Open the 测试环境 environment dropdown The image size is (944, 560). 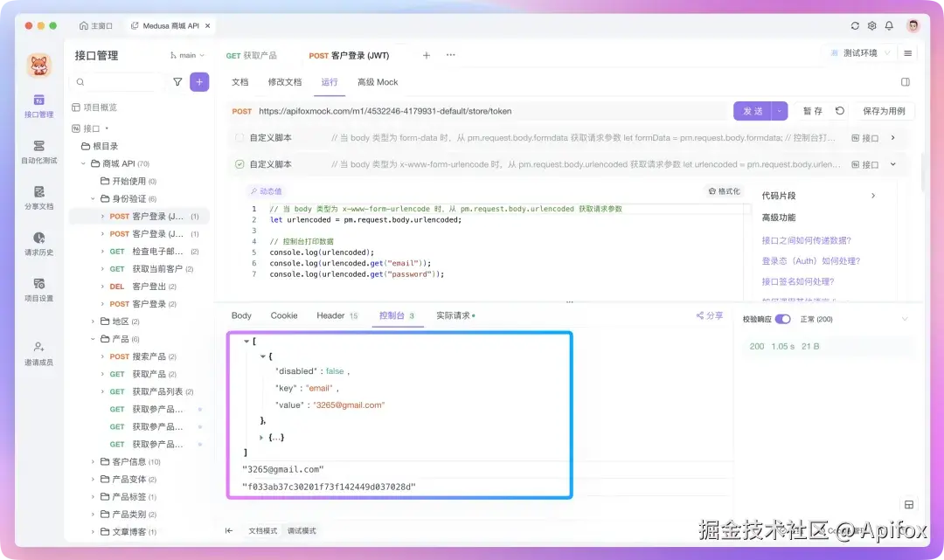click(860, 53)
